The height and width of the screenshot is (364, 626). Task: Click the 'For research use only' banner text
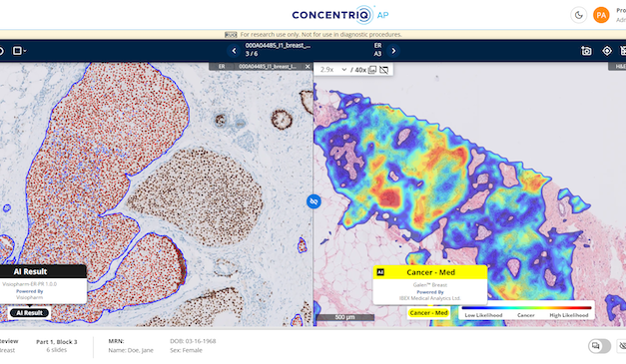click(x=320, y=35)
